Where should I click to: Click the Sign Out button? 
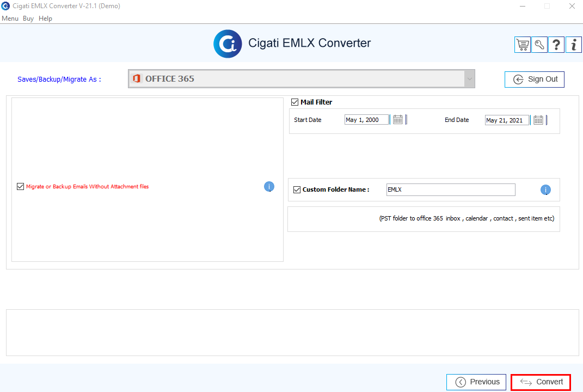tap(535, 79)
